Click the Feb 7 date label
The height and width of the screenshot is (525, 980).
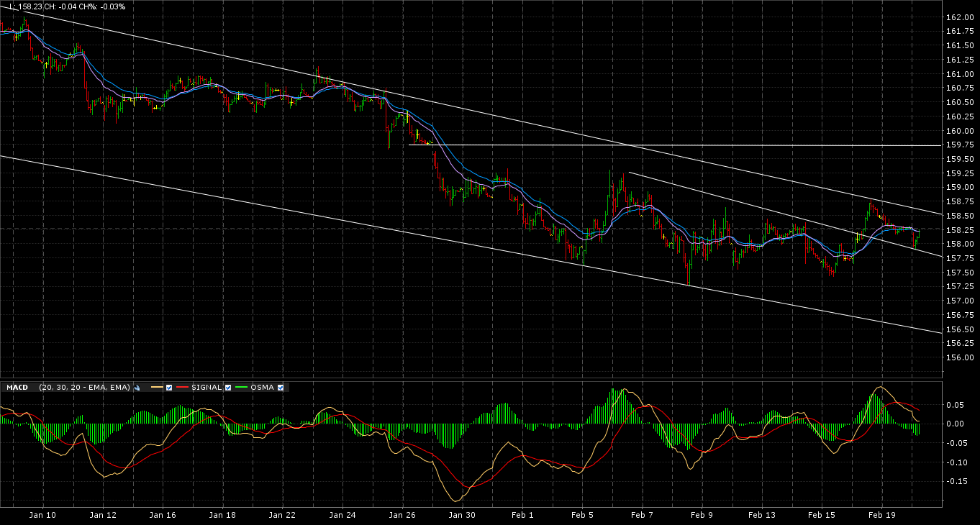[641, 515]
